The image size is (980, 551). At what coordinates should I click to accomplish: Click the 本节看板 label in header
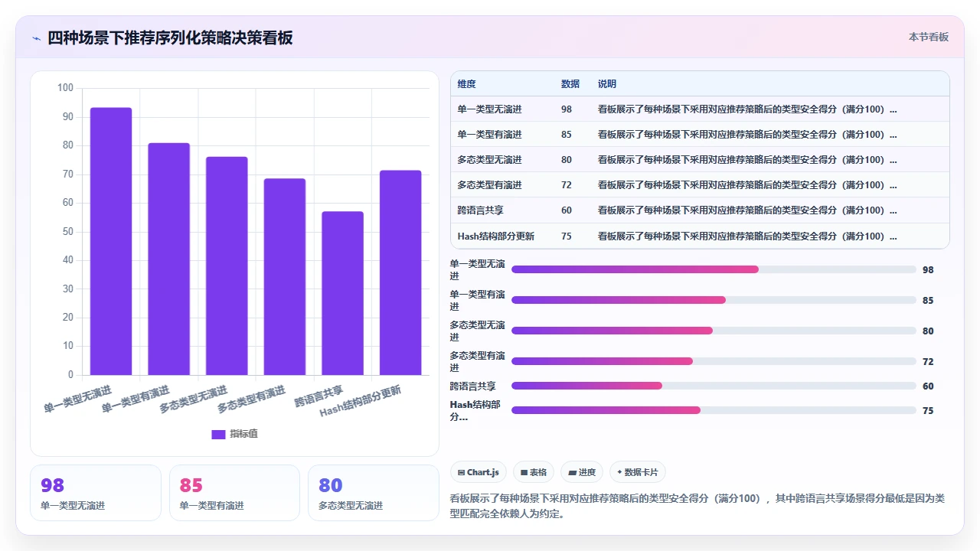pos(929,37)
